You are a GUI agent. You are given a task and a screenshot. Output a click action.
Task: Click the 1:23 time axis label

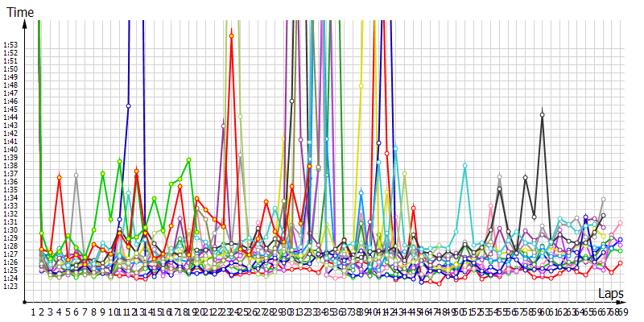pos(10,287)
